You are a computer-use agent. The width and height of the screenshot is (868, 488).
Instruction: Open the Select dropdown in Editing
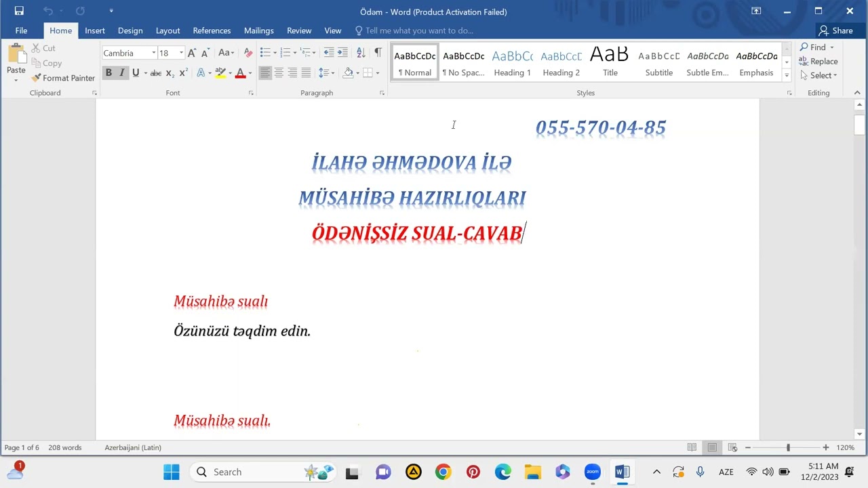pos(819,75)
